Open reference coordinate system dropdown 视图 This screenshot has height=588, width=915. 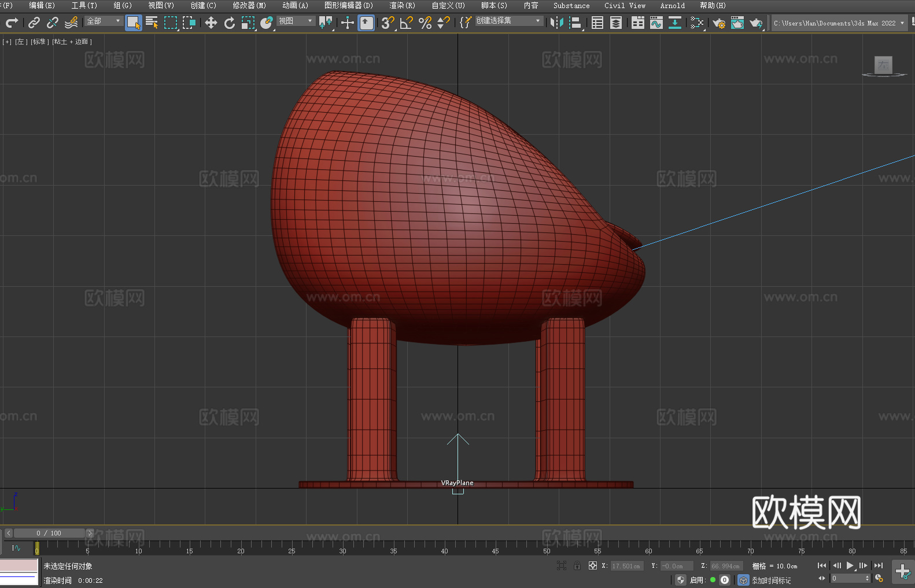click(x=296, y=21)
